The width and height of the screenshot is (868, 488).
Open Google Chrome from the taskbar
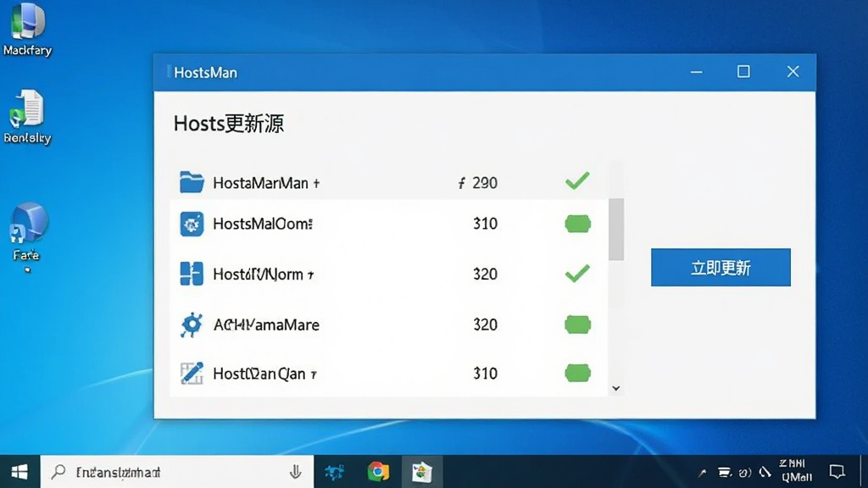tap(378, 472)
